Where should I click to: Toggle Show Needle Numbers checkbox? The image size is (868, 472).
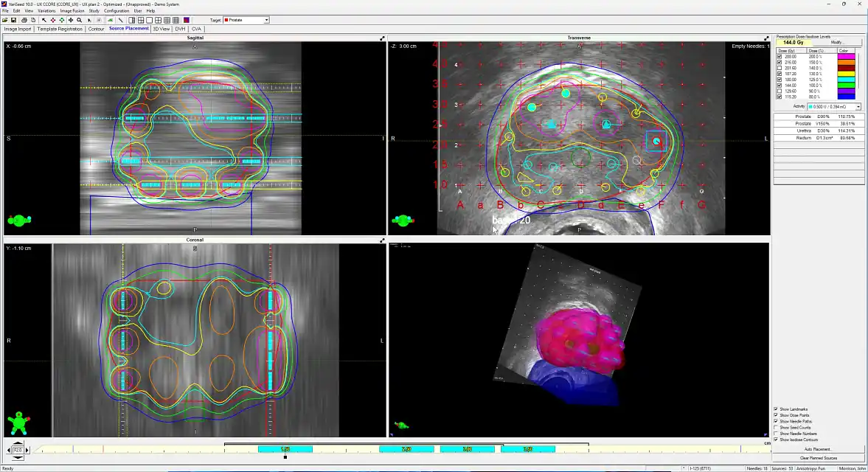(x=776, y=433)
